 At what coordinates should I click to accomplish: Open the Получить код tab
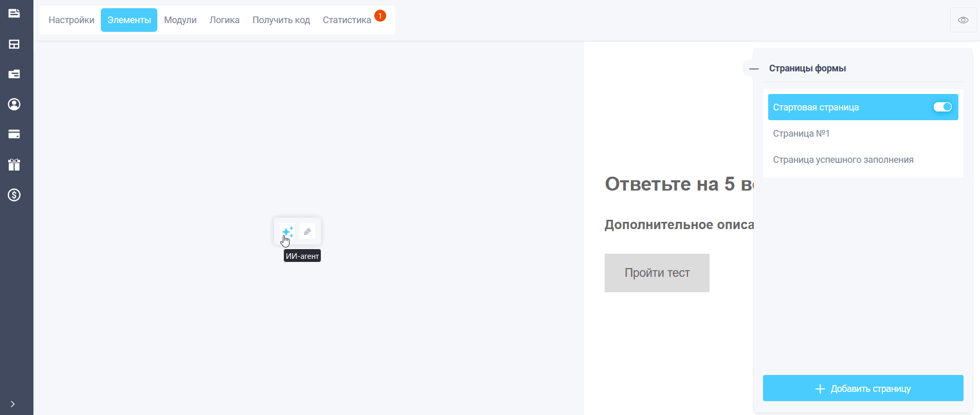pyautogui.click(x=281, y=20)
